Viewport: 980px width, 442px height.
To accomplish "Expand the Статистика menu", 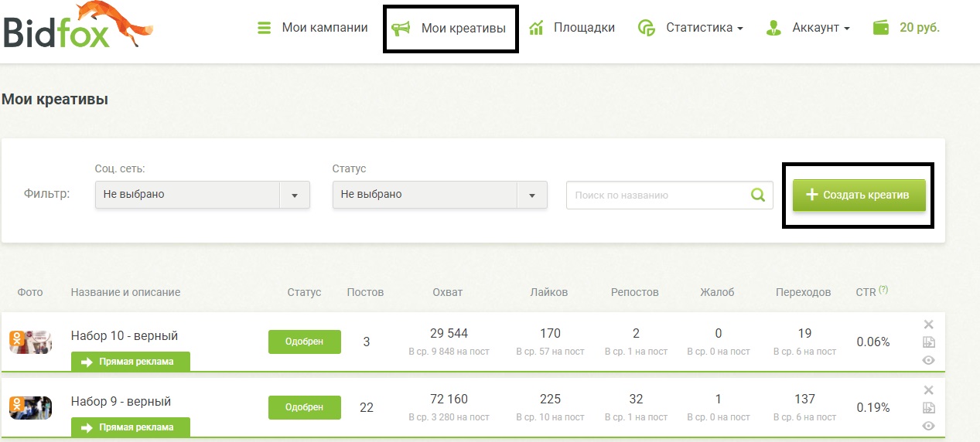I will click(691, 28).
